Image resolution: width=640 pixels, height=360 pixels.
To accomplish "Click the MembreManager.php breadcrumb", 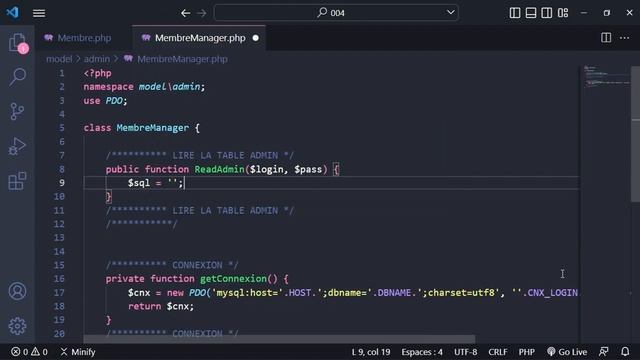I will coord(182,59).
